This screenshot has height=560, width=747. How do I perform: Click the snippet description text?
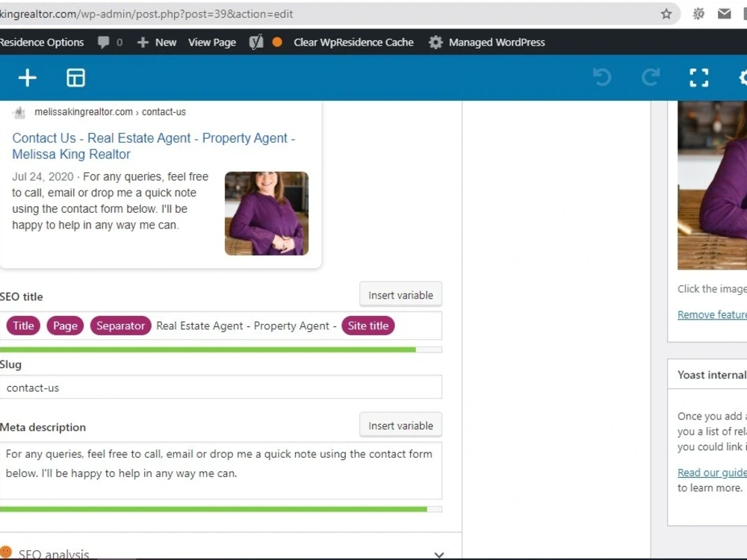pyautogui.click(x=110, y=200)
